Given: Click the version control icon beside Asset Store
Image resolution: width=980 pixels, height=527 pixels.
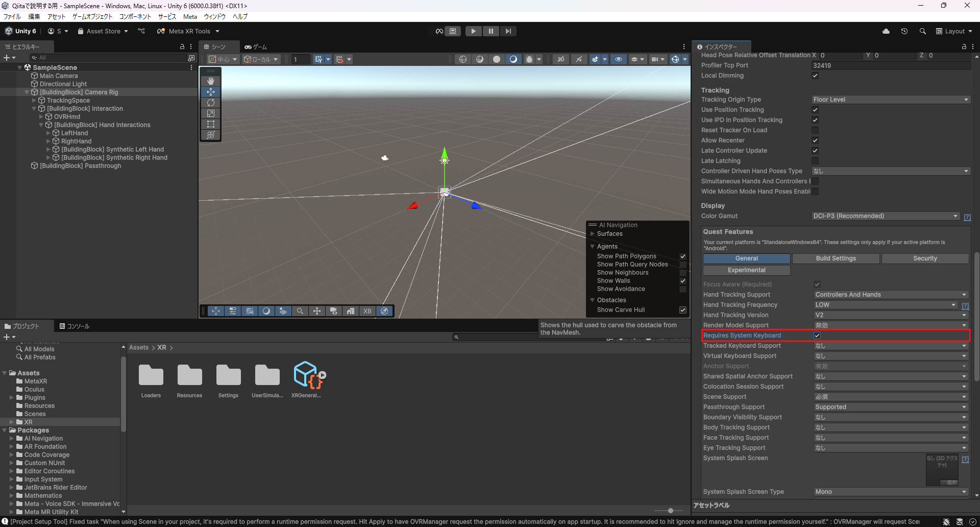Looking at the screenshot, I should pyautogui.click(x=141, y=31).
